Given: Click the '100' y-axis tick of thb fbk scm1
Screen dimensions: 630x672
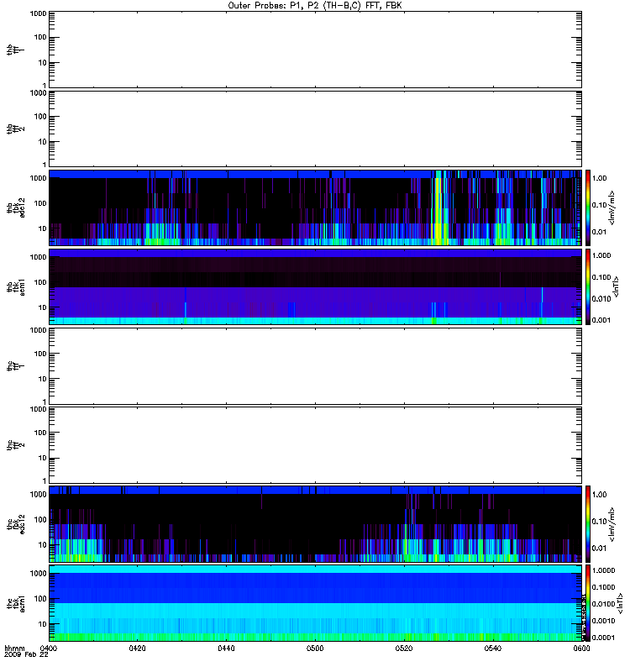Looking at the screenshot, I should coord(40,282).
